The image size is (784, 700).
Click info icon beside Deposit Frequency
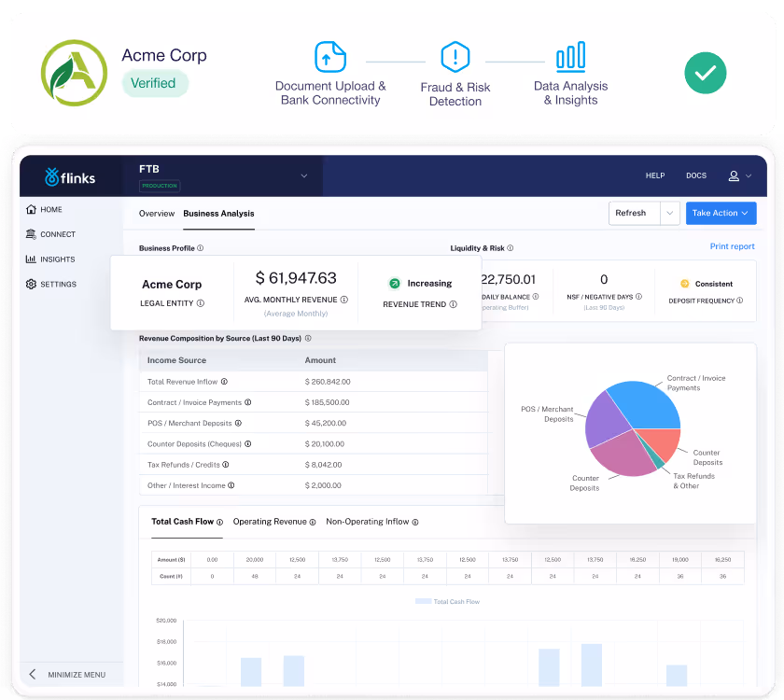coord(739,301)
